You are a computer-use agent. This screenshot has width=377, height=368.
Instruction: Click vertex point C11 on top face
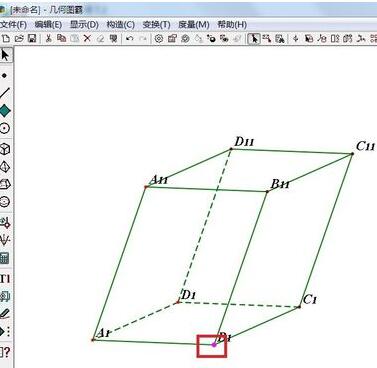pyautogui.click(x=352, y=154)
